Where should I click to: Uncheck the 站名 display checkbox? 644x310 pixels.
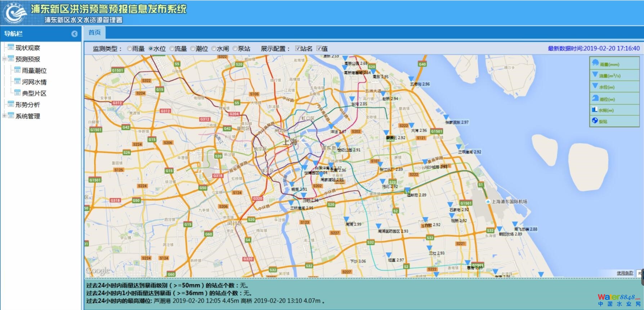click(298, 49)
